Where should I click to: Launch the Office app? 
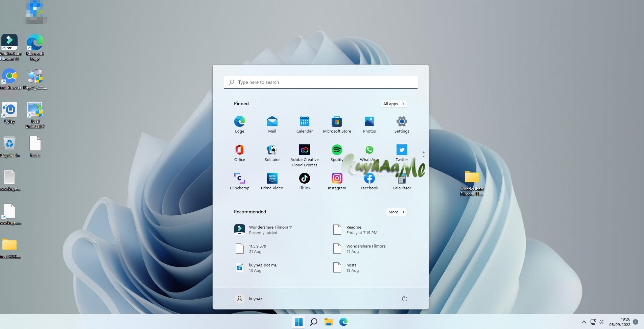pos(239,153)
